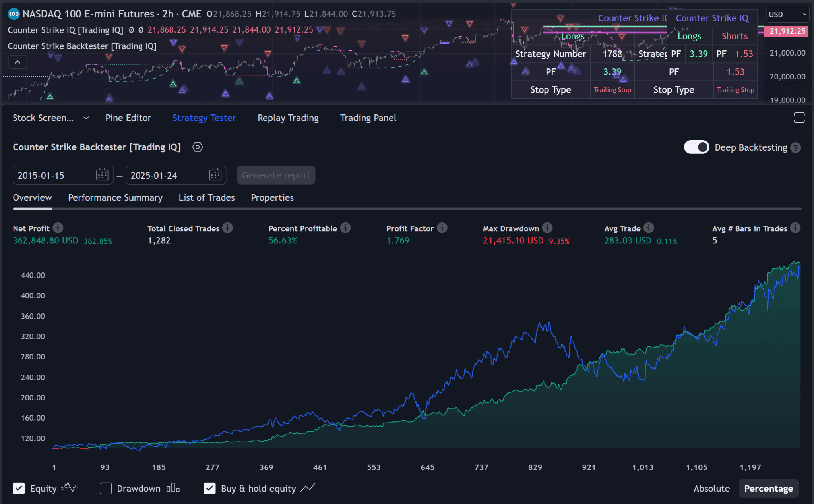The height and width of the screenshot is (504, 814).
Task: Switch to Properties tab
Action: pyautogui.click(x=272, y=197)
